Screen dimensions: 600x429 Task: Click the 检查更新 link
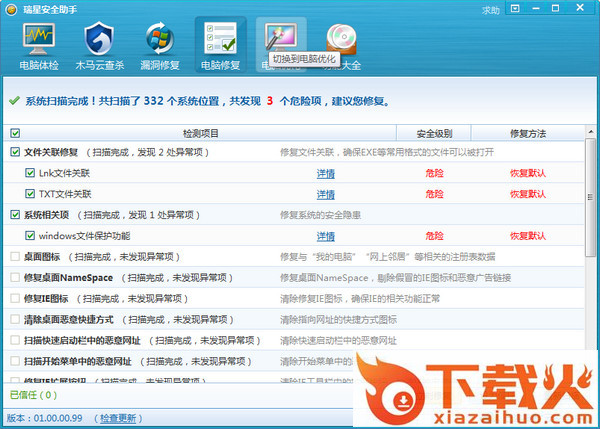click(118, 418)
